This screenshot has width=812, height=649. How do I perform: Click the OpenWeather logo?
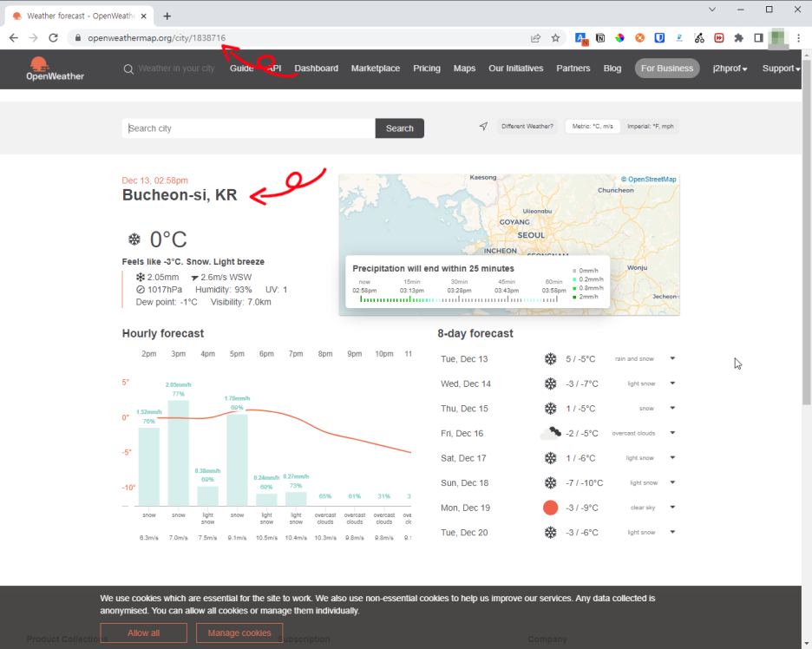[55, 69]
